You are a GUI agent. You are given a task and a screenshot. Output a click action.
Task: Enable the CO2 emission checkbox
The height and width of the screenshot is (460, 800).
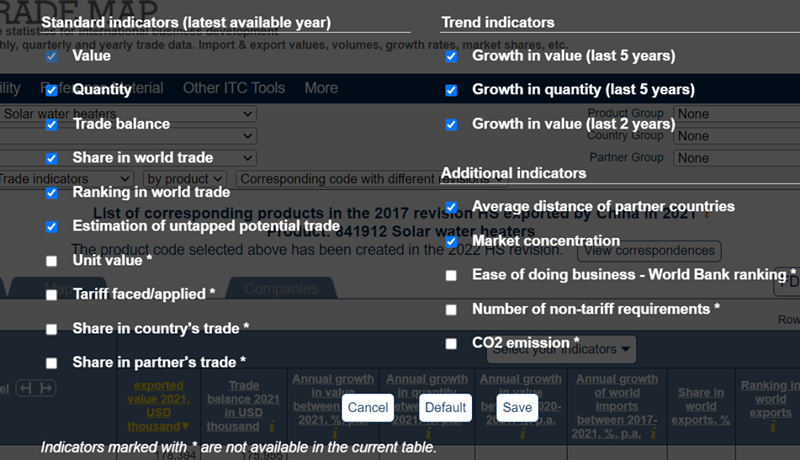[x=451, y=344]
